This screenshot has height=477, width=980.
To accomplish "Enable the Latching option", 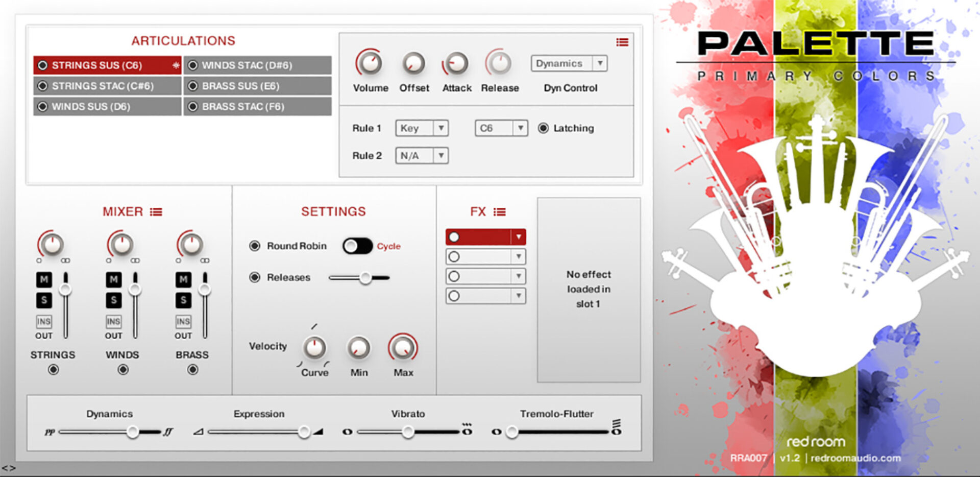I will (x=542, y=128).
